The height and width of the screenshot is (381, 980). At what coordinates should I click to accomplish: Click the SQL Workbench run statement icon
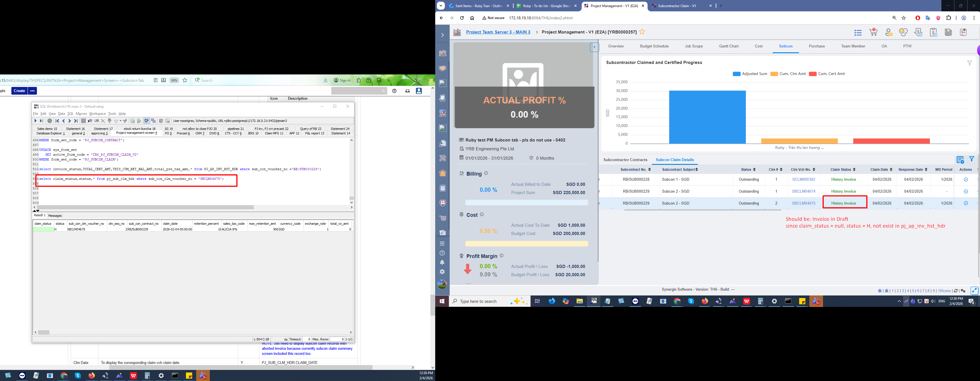pos(35,121)
